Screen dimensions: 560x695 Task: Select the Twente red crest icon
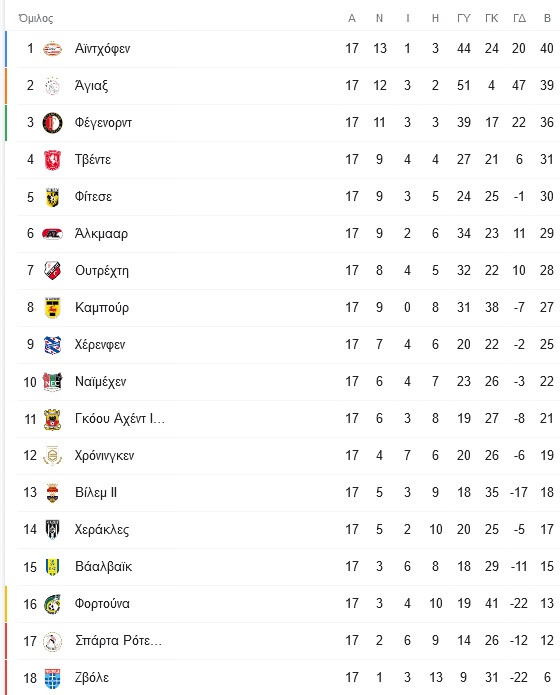(x=52, y=160)
